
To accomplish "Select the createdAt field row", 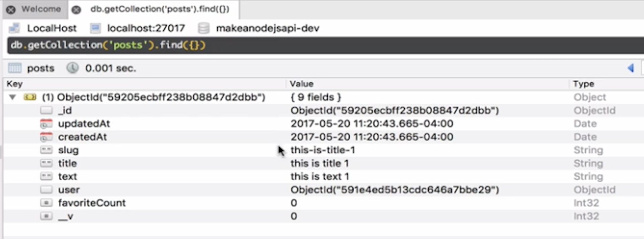I will click(x=83, y=137).
